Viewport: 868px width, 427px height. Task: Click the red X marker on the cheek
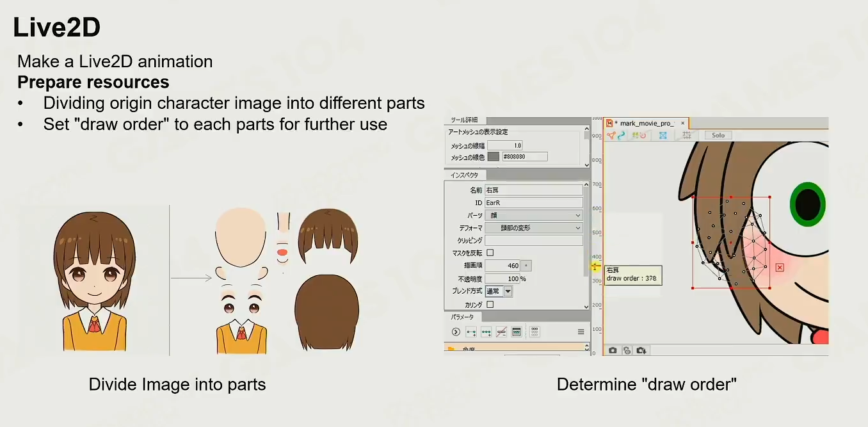(x=780, y=268)
